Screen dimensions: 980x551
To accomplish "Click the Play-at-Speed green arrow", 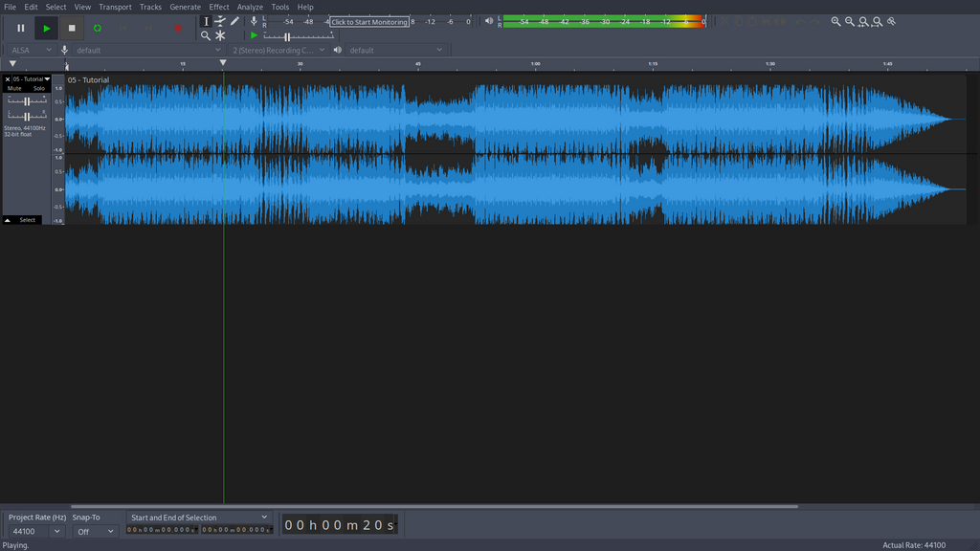I will tap(254, 35).
